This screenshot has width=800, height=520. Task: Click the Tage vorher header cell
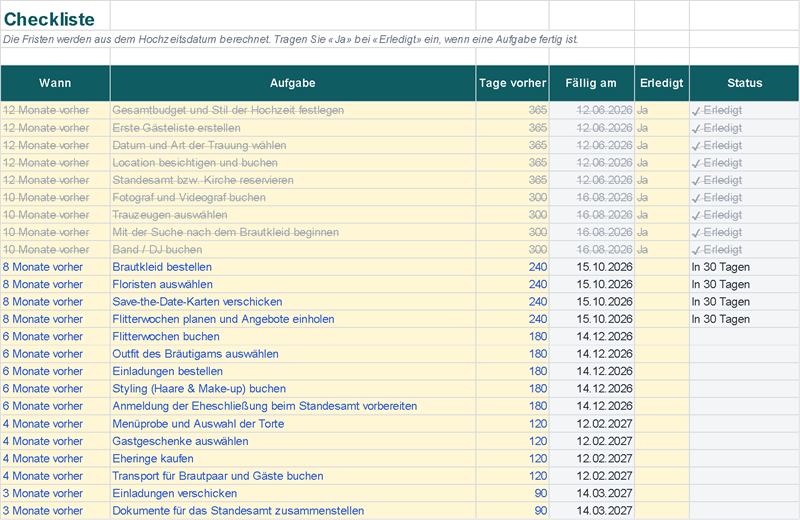pyautogui.click(x=512, y=83)
